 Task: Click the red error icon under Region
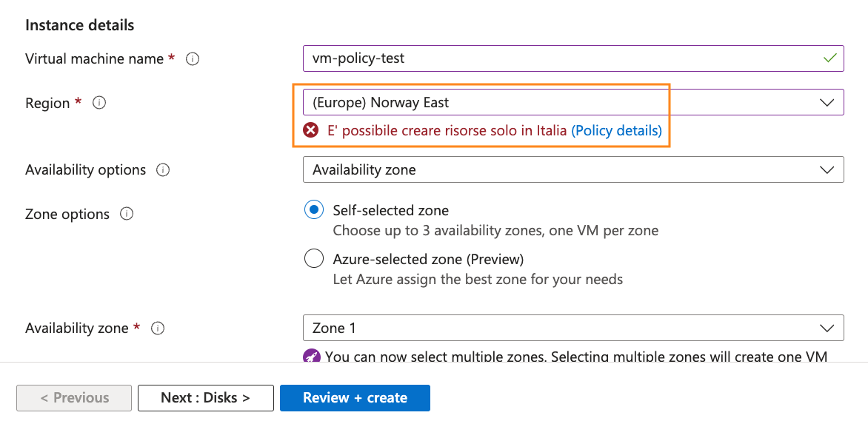[x=311, y=131]
